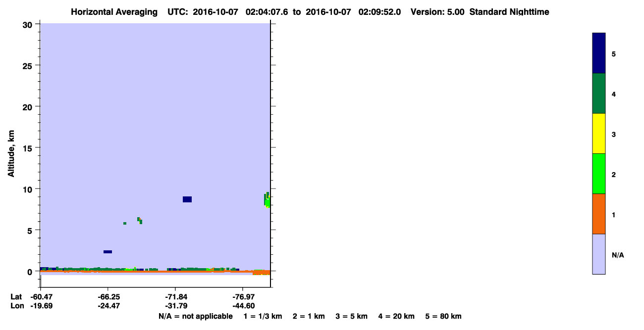Click the longitude value -19.69

tap(41, 306)
